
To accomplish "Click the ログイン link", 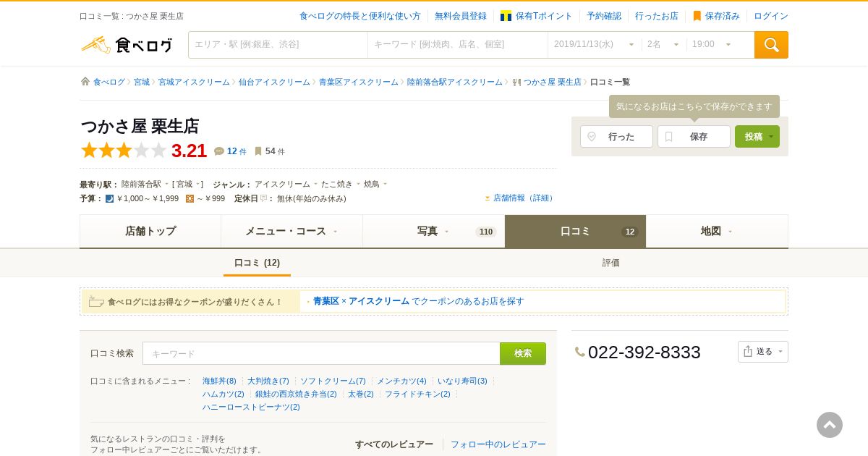I will coord(771,16).
